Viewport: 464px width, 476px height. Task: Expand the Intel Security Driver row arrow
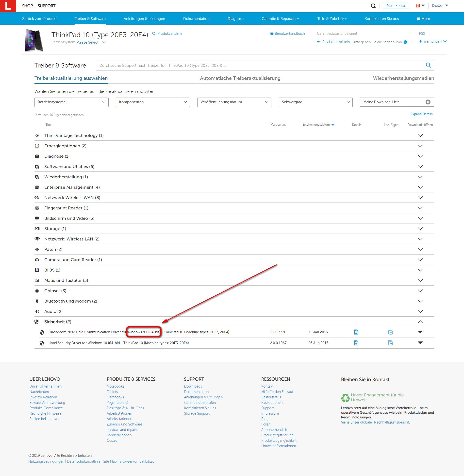click(x=420, y=343)
